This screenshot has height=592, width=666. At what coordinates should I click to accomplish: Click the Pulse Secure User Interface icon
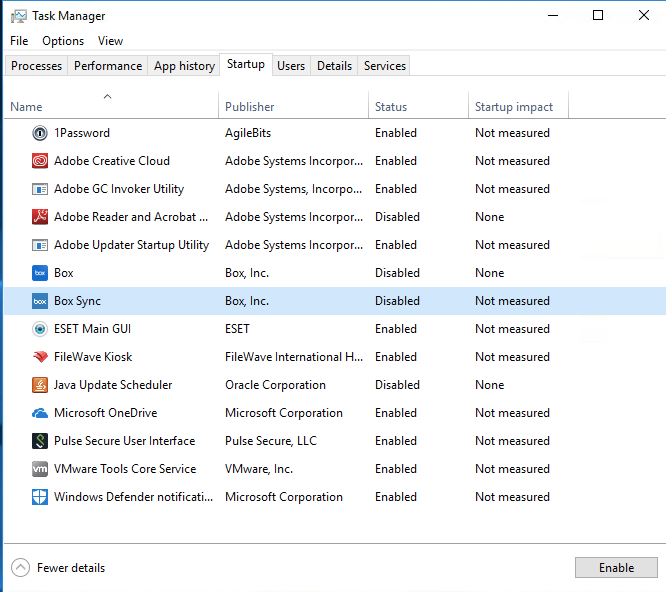[x=40, y=441]
